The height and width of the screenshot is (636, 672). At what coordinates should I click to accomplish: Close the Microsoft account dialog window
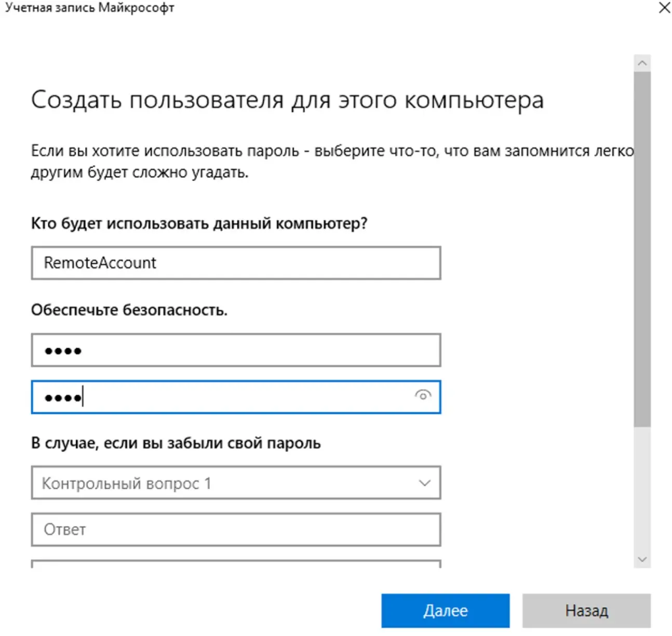[664, 8]
